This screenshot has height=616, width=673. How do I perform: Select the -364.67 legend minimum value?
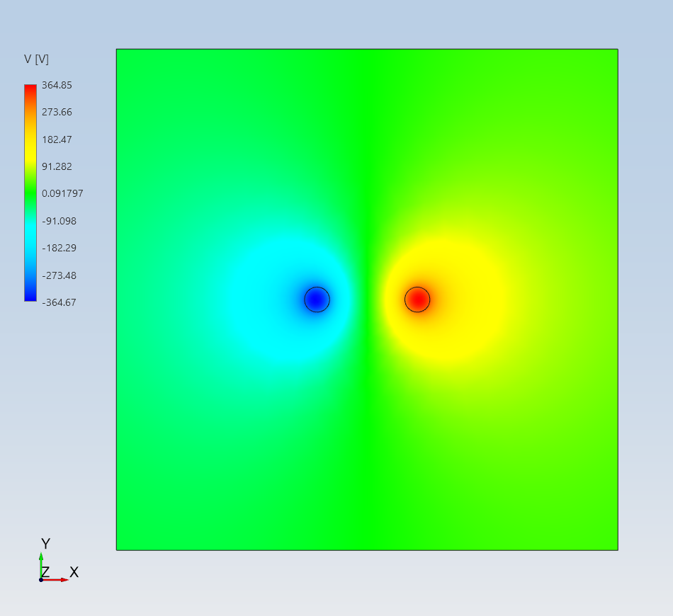[x=59, y=302]
